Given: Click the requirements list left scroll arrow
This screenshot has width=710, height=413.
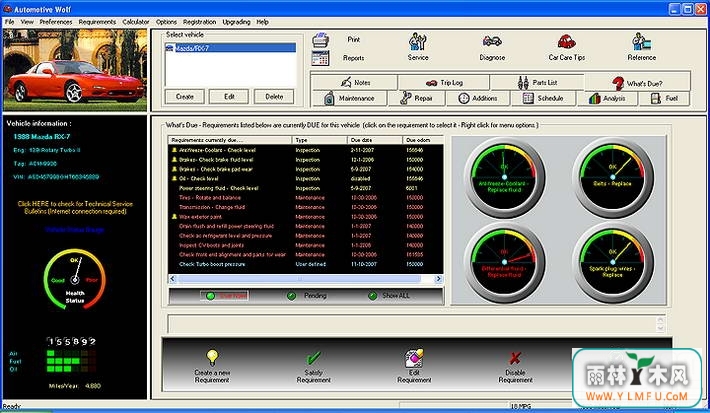Looking at the screenshot, I should [173, 279].
